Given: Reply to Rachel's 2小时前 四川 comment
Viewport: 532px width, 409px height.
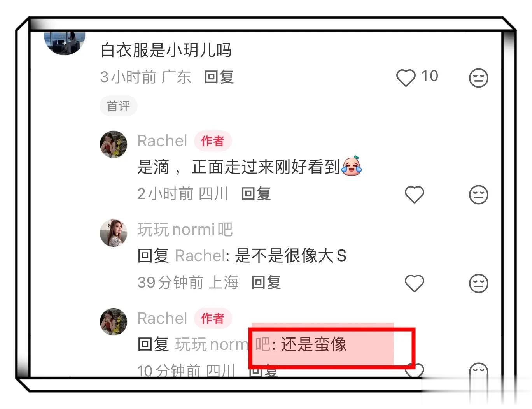Looking at the screenshot, I should pos(256,193).
